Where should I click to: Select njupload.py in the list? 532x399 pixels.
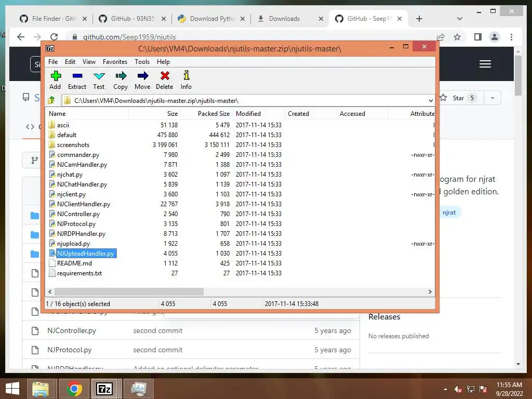point(73,243)
